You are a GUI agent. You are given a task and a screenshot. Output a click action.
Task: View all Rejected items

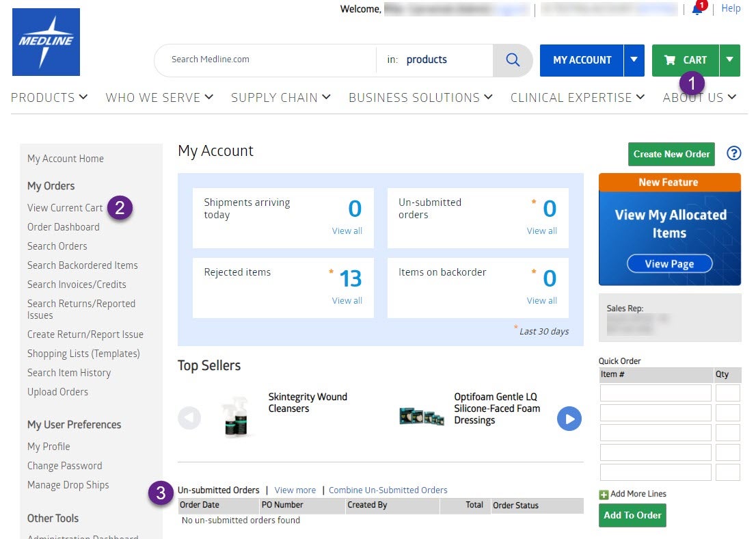coord(347,300)
